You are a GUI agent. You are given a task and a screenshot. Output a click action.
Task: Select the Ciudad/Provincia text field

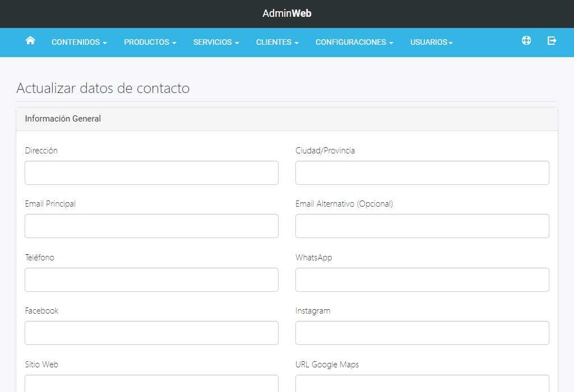tap(422, 172)
